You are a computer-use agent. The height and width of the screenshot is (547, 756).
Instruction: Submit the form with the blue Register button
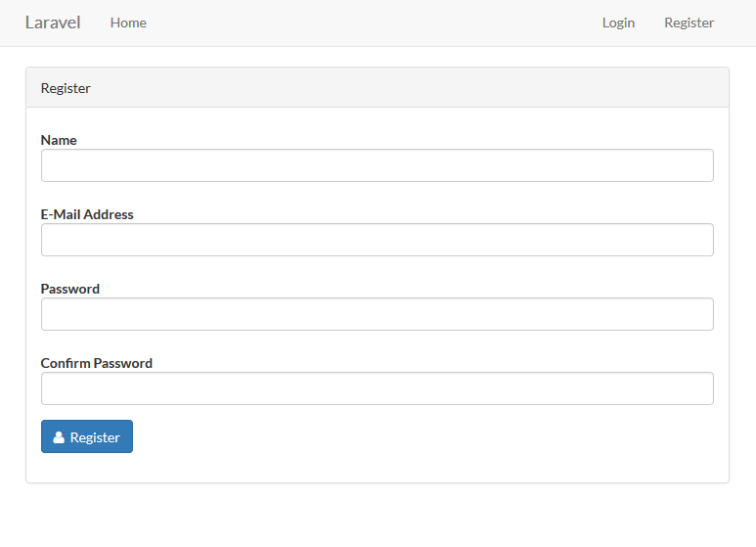tap(87, 436)
